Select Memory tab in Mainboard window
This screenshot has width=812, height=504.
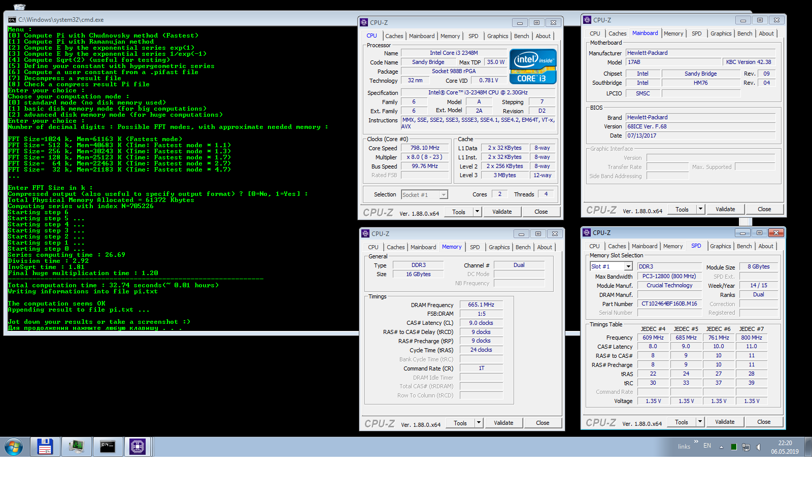(673, 33)
